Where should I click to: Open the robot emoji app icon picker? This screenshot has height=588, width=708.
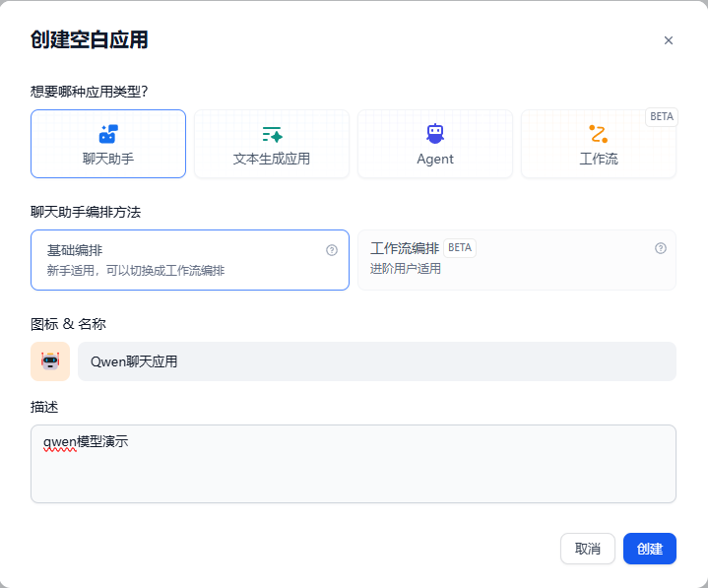click(x=50, y=361)
